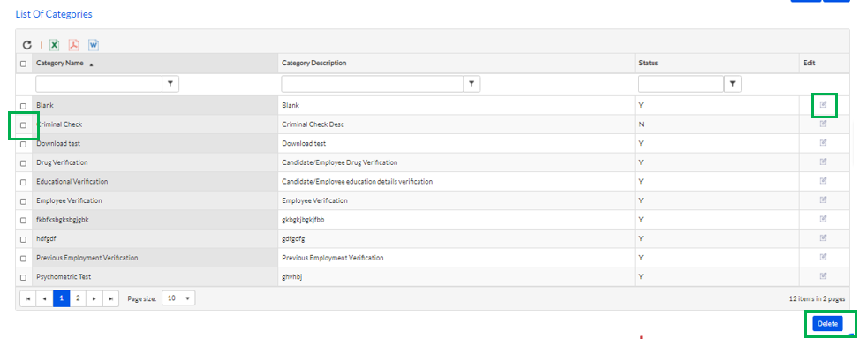This screenshot has width=868, height=339.
Task: Export list to PDF
Action: (x=73, y=45)
